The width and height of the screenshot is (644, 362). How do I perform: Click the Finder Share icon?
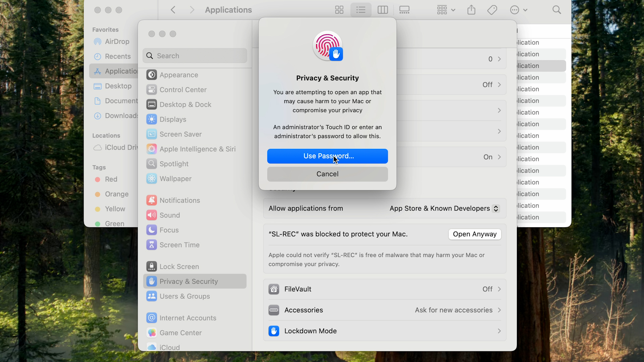[x=472, y=10]
